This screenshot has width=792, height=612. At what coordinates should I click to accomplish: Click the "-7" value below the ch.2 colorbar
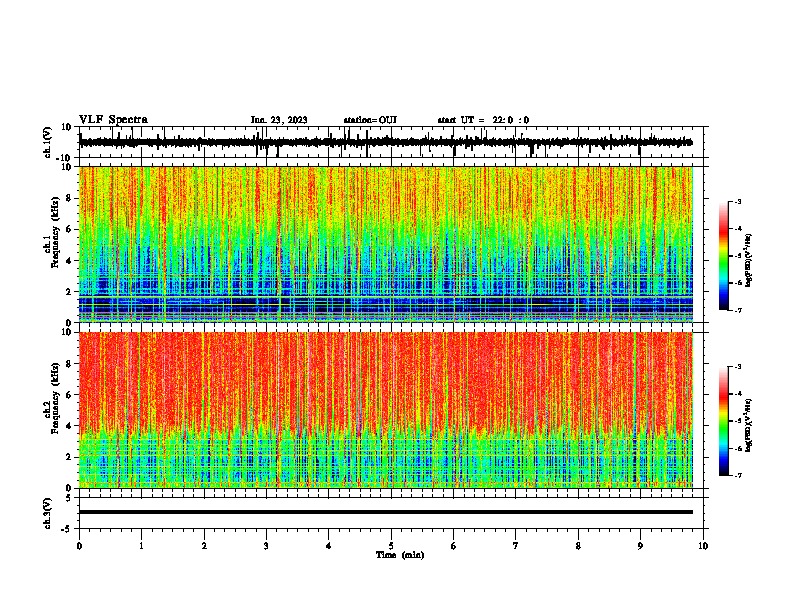pyautogui.click(x=737, y=476)
